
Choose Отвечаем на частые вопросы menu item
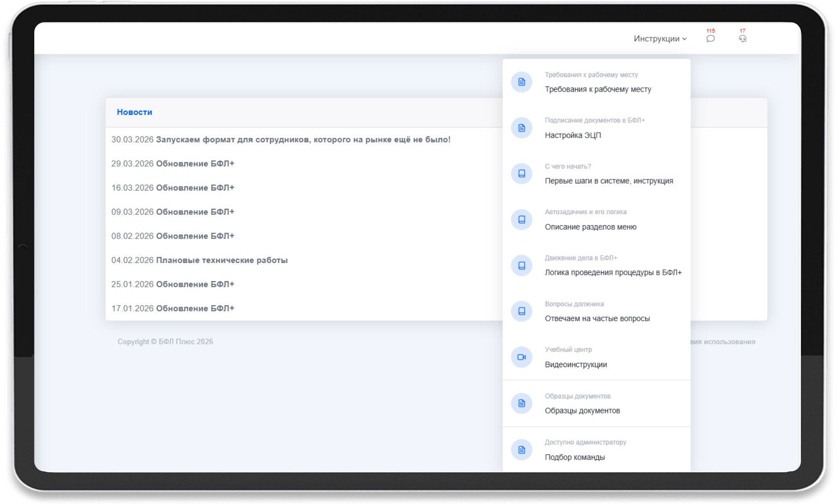point(596,311)
